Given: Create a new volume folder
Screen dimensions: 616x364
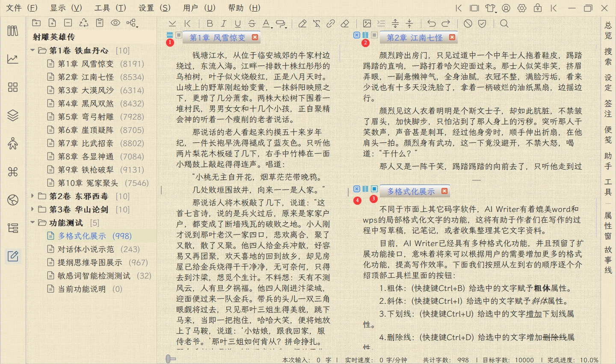Looking at the screenshot, I should pos(36,23).
